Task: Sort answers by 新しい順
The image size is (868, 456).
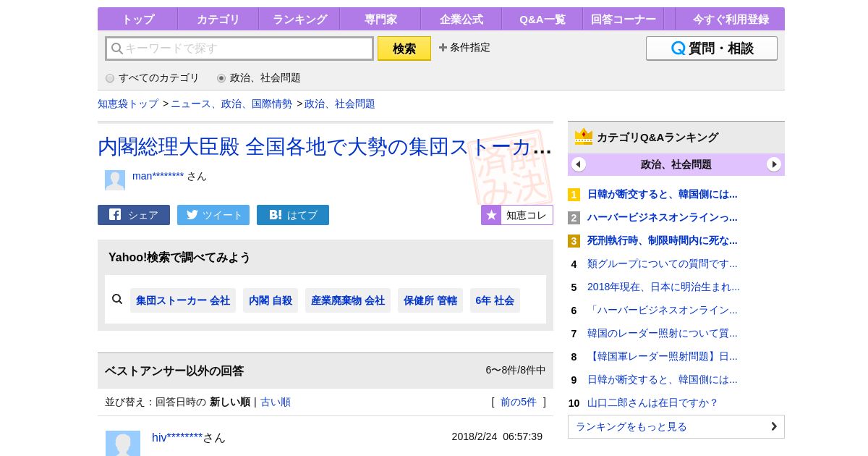Action: (x=230, y=402)
